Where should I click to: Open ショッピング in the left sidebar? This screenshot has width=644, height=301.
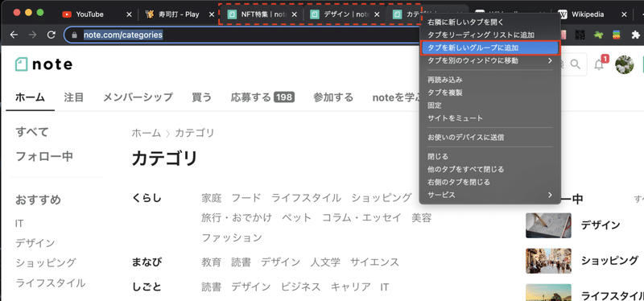point(46,262)
